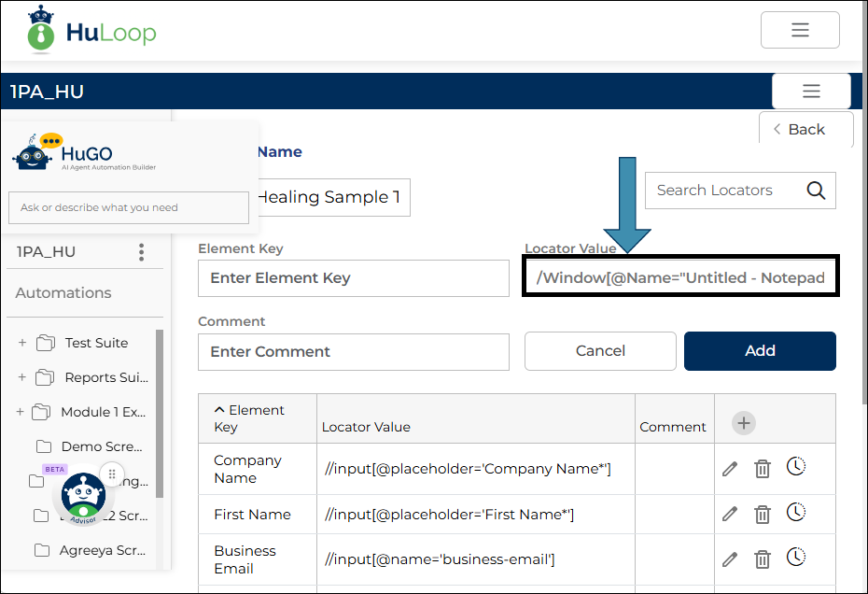Click the Element Key input field
868x594 pixels.
pyautogui.click(x=353, y=278)
